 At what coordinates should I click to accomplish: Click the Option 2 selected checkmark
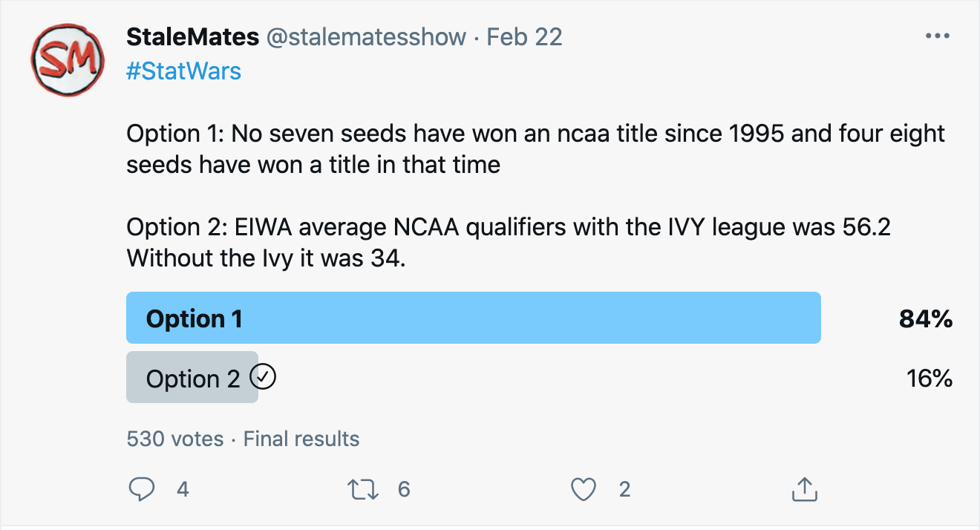264,378
